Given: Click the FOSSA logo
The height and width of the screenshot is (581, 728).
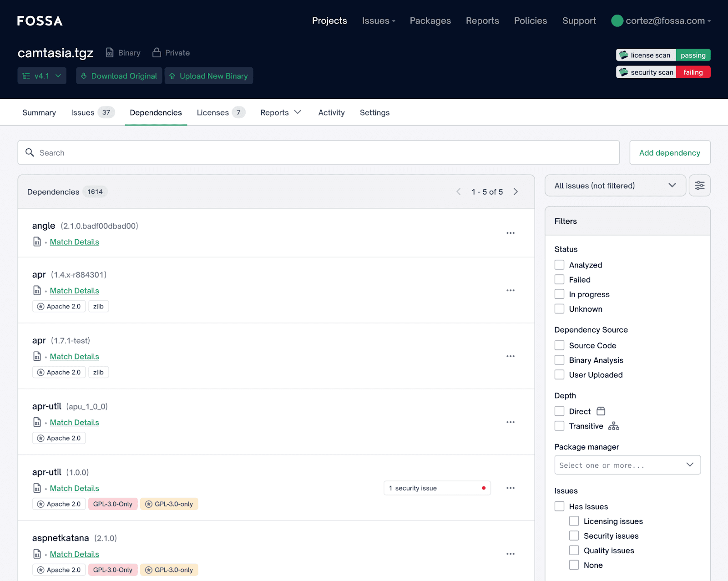Looking at the screenshot, I should point(40,21).
